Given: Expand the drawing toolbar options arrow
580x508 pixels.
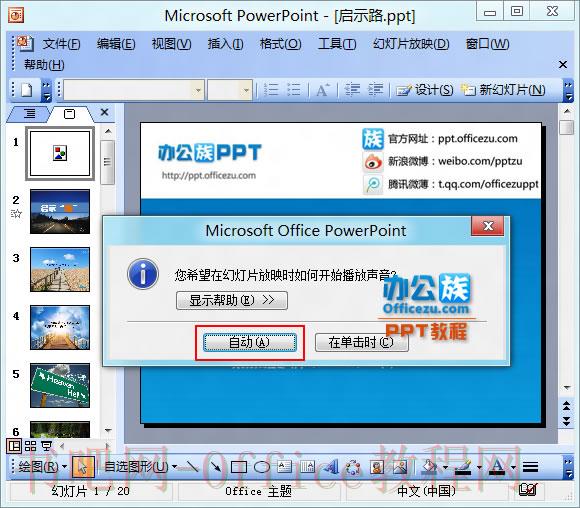Looking at the screenshot, I should [568, 468].
